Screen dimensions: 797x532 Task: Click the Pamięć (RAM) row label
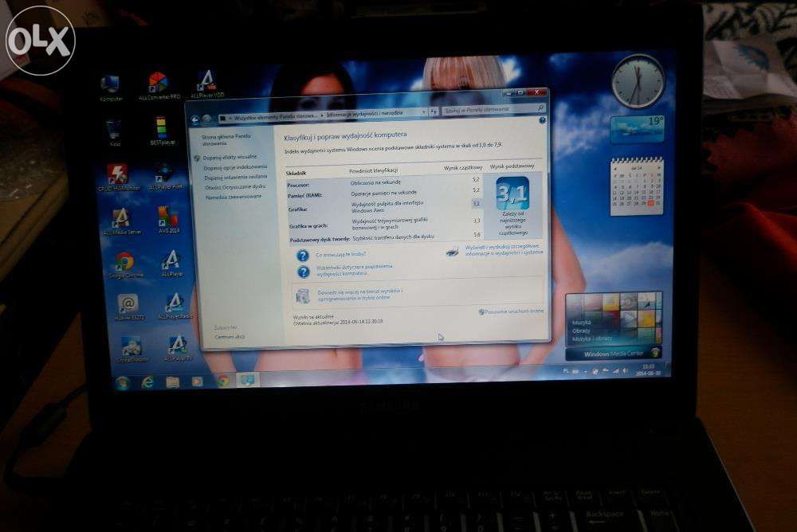click(x=304, y=195)
